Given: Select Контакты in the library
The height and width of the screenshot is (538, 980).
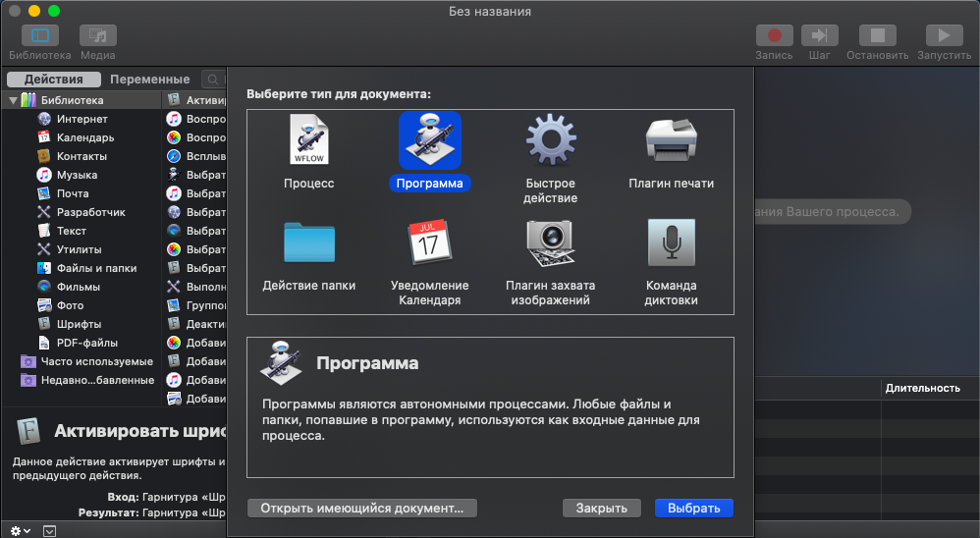Looking at the screenshot, I should pyautogui.click(x=82, y=156).
